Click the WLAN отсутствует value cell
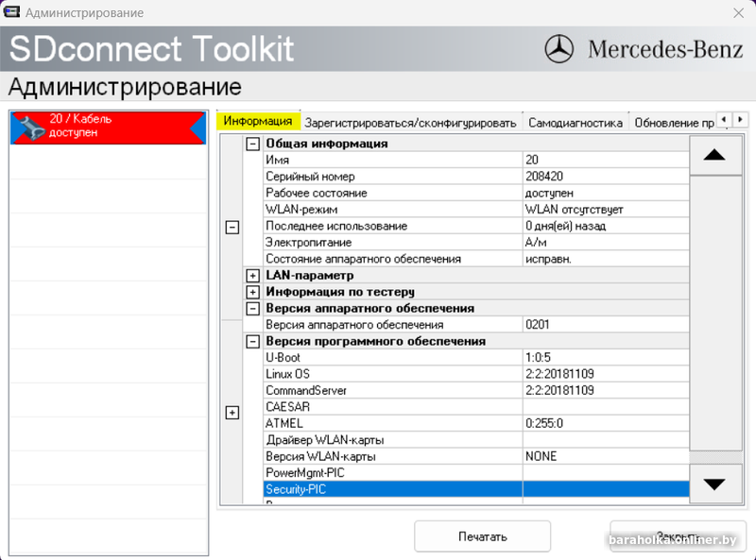Image resolution: width=756 pixels, height=560 pixels. tap(606, 209)
